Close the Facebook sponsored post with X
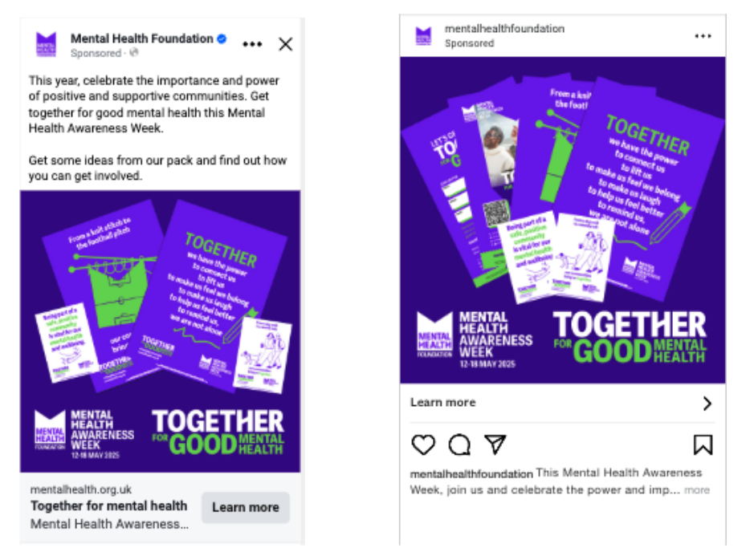Viewport: 750px width, 560px height. [286, 44]
